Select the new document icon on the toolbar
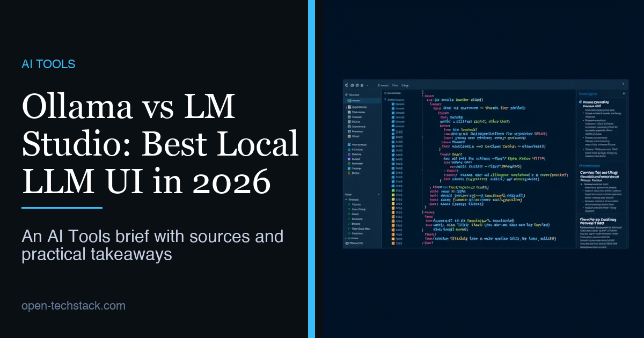The width and height of the screenshot is (644, 338). tap(346, 85)
